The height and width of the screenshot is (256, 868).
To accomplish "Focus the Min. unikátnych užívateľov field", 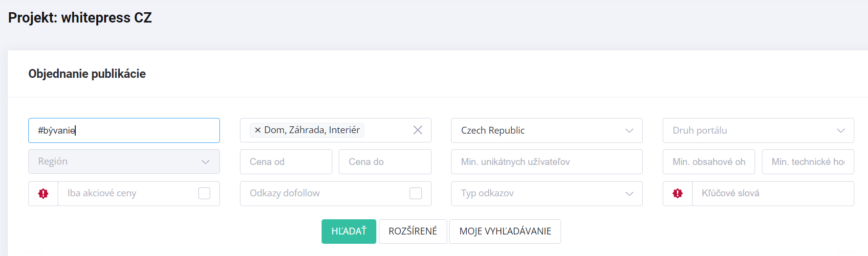I will pyautogui.click(x=547, y=162).
